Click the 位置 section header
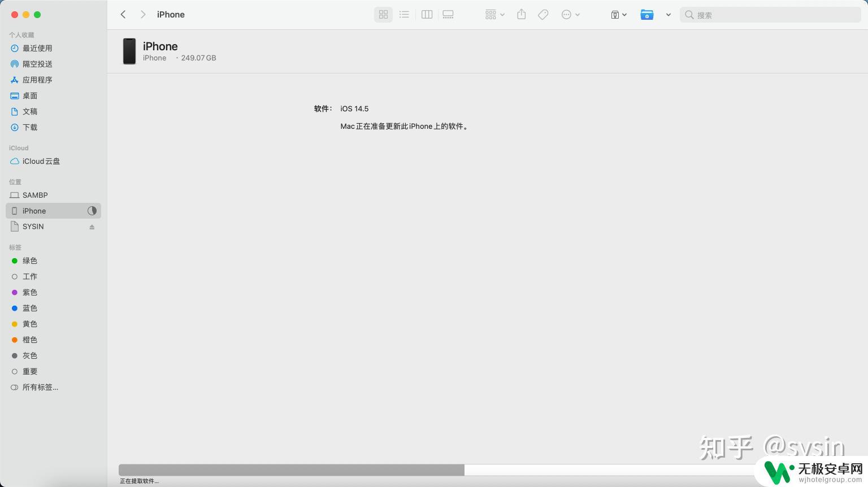The width and height of the screenshot is (868, 487). [15, 182]
